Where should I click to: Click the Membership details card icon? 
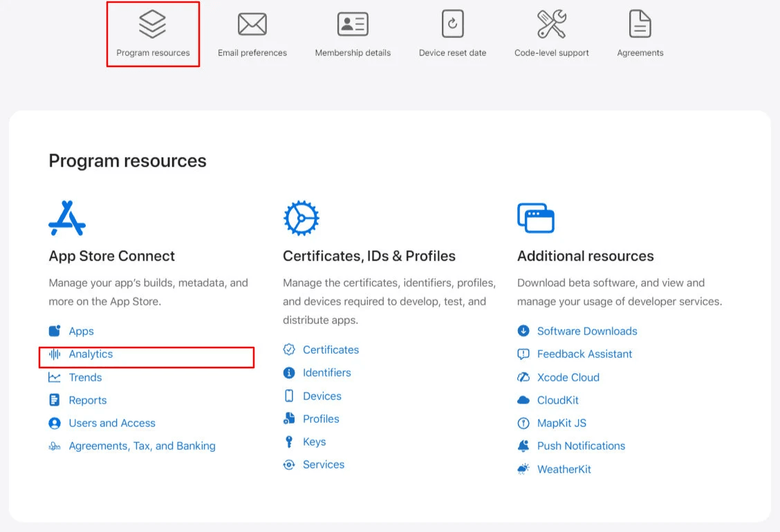pos(353,24)
